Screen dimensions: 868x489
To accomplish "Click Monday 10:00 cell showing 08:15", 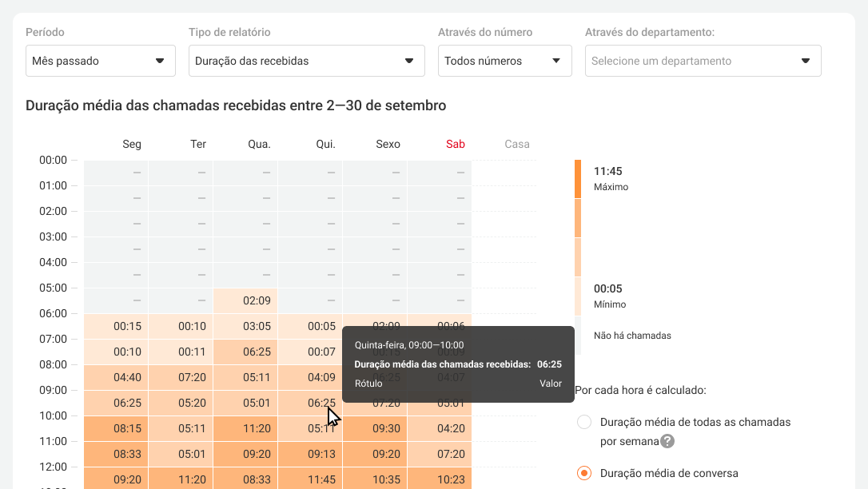I will 127,428.
